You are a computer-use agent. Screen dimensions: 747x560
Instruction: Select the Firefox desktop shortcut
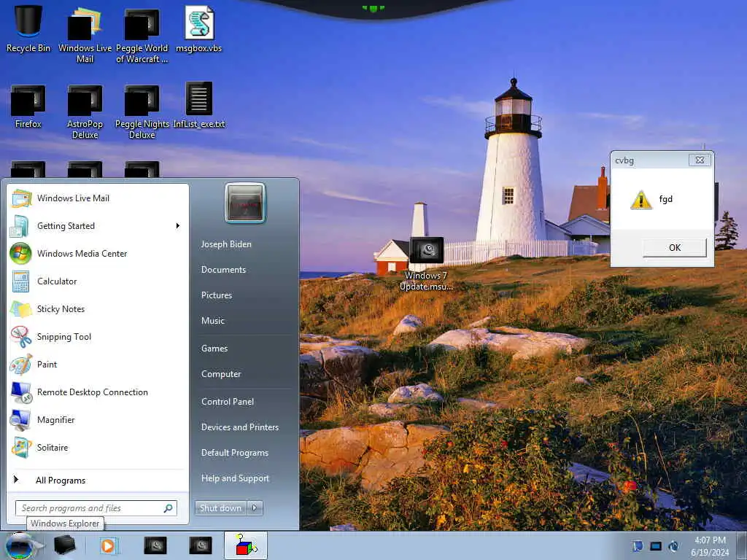coord(28,106)
